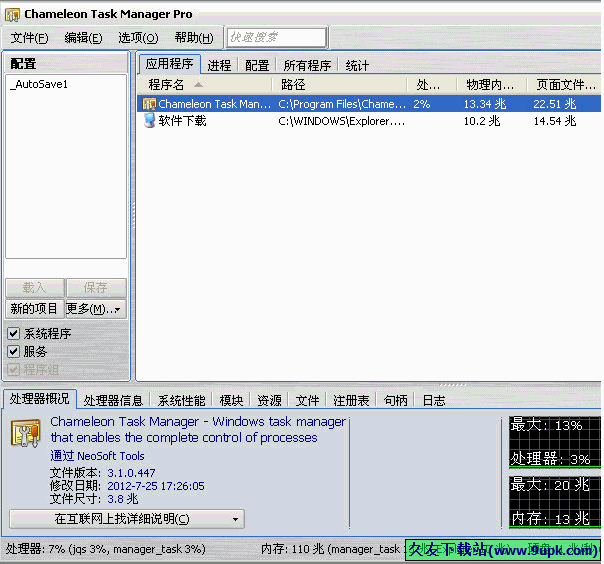Expand the 在互联网上找详细说明 dropdown arrow
This screenshot has height=564, width=604.
point(235,519)
